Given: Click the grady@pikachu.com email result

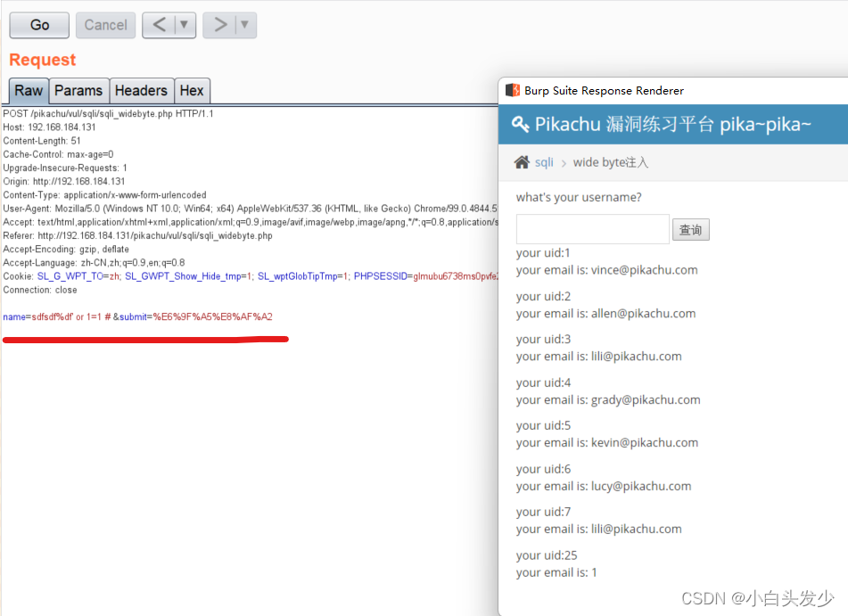Looking at the screenshot, I should point(646,399).
